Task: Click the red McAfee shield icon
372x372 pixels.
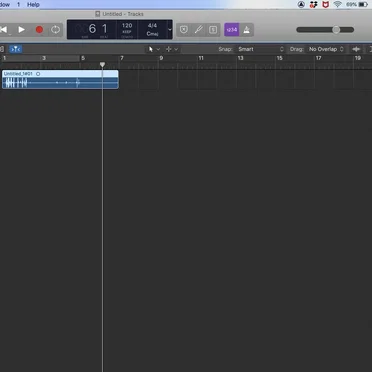Action: 326,5
